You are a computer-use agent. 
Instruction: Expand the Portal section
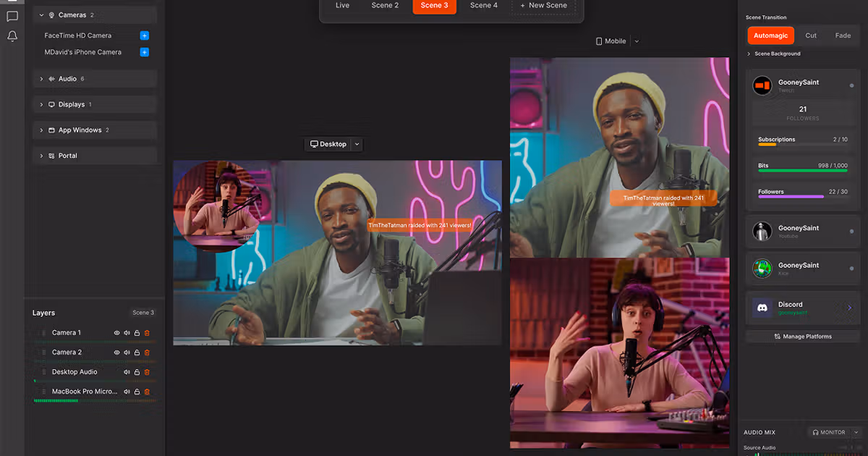[x=41, y=156]
